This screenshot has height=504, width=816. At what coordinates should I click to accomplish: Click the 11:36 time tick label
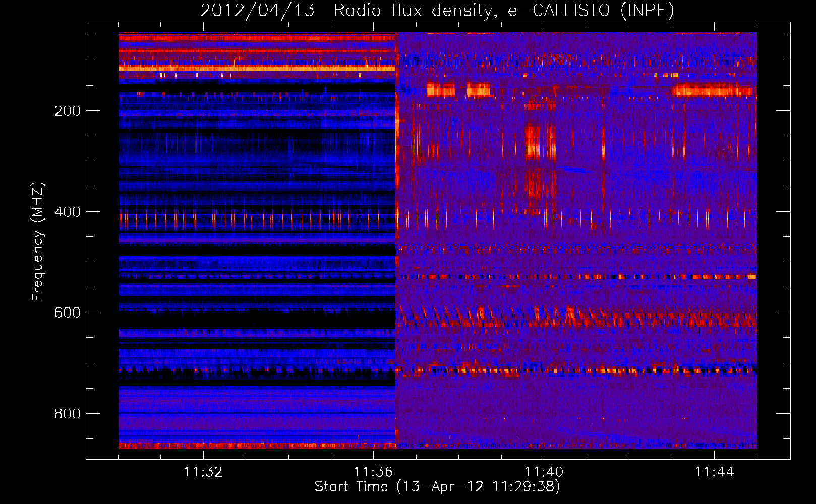pos(373,472)
